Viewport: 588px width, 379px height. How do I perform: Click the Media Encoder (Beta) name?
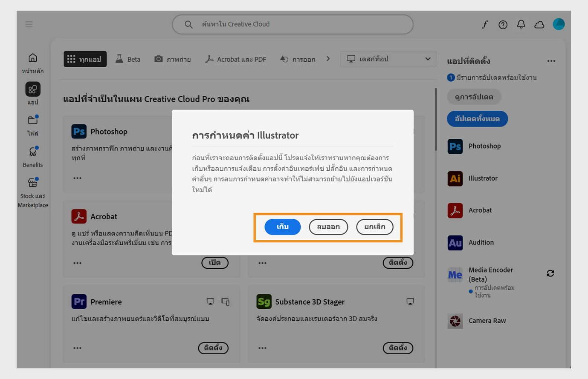491,275
